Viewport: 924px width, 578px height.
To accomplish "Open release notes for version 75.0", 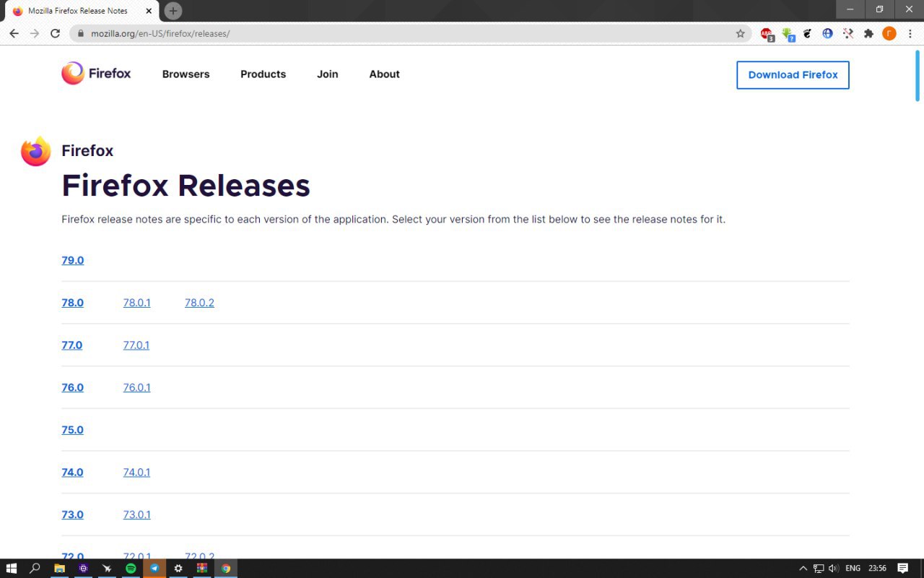I will (x=72, y=430).
